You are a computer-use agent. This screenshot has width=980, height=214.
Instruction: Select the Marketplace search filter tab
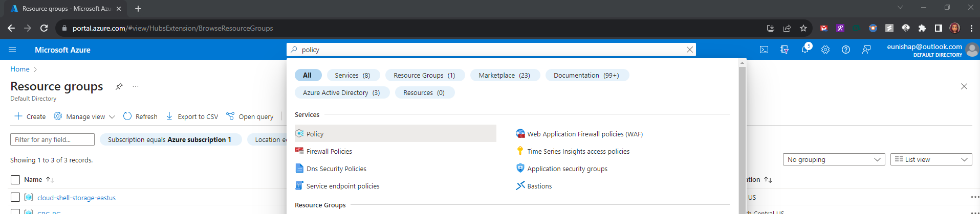[x=504, y=75]
